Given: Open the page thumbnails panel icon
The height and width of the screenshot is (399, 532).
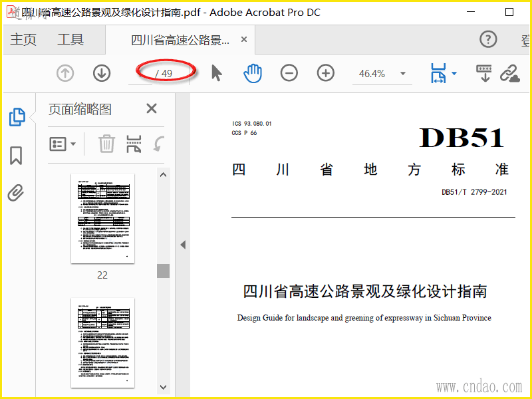Looking at the screenshot, I should pos(17,117).
